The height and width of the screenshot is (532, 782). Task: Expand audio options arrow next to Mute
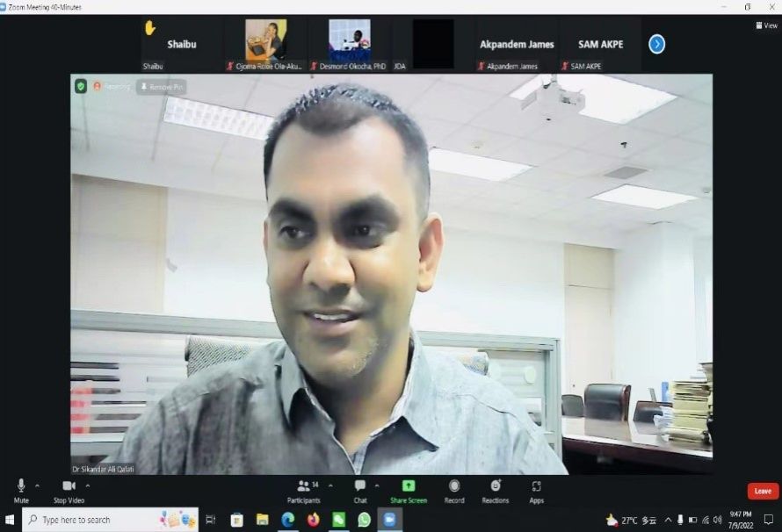[37, 485]
